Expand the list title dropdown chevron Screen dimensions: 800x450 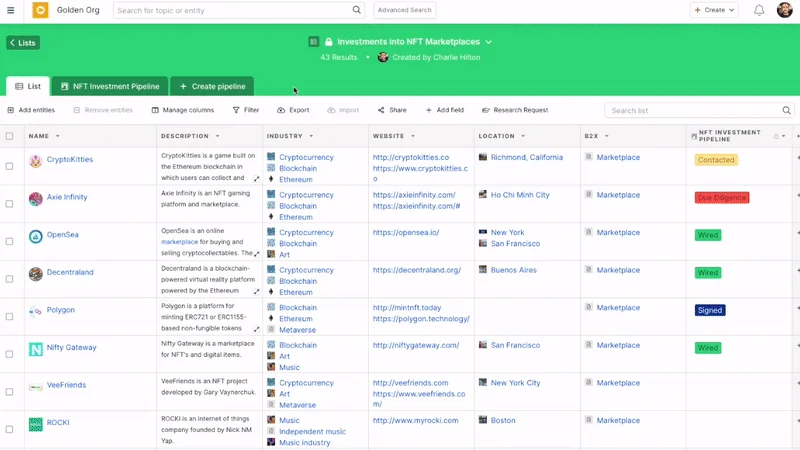(x=489, y=42)
